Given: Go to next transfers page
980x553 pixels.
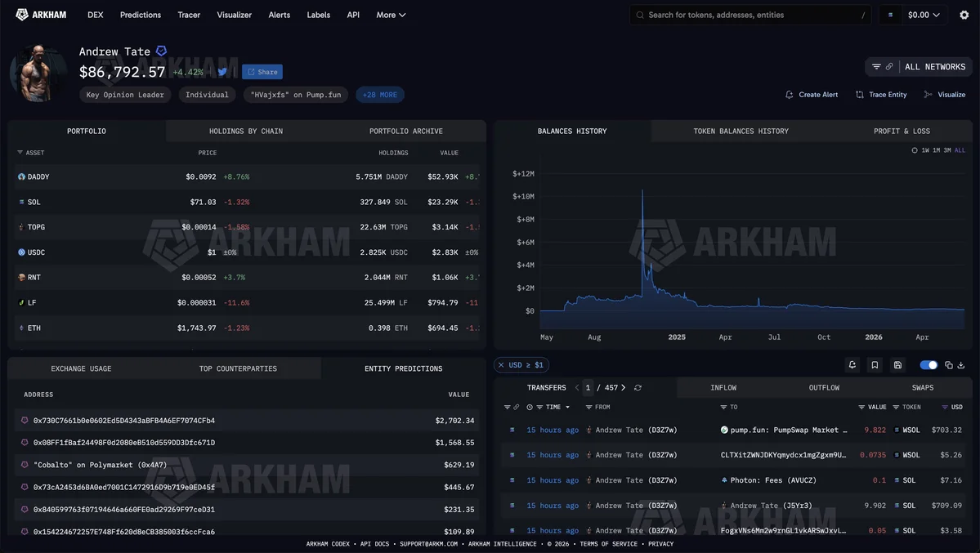Looking at the screenshot, I should tap(623, 387).
